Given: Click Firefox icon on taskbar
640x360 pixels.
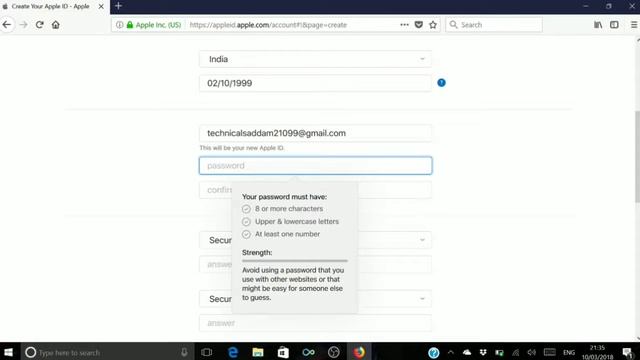Looking at the screenshot, I should coord(359,352).
